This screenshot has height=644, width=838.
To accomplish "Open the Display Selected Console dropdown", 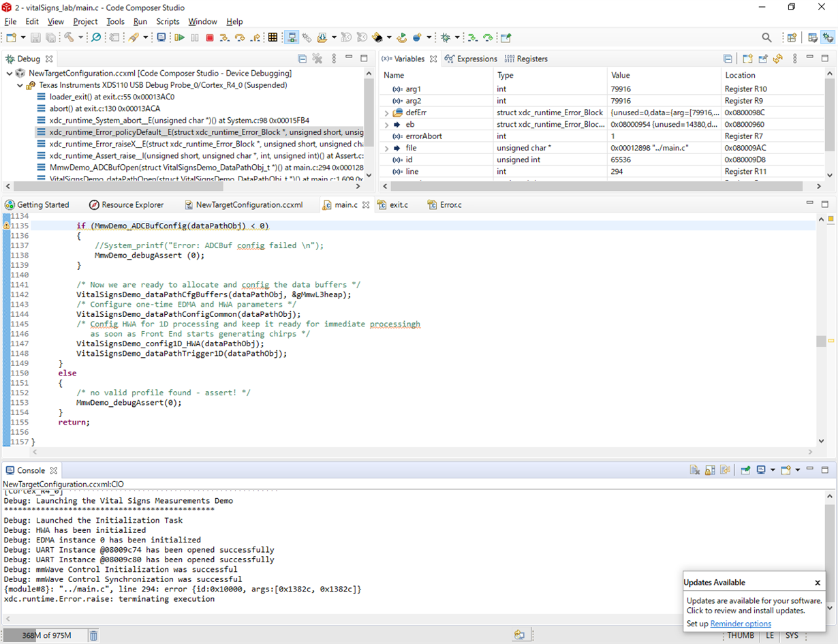I will [x=773, y=470].
